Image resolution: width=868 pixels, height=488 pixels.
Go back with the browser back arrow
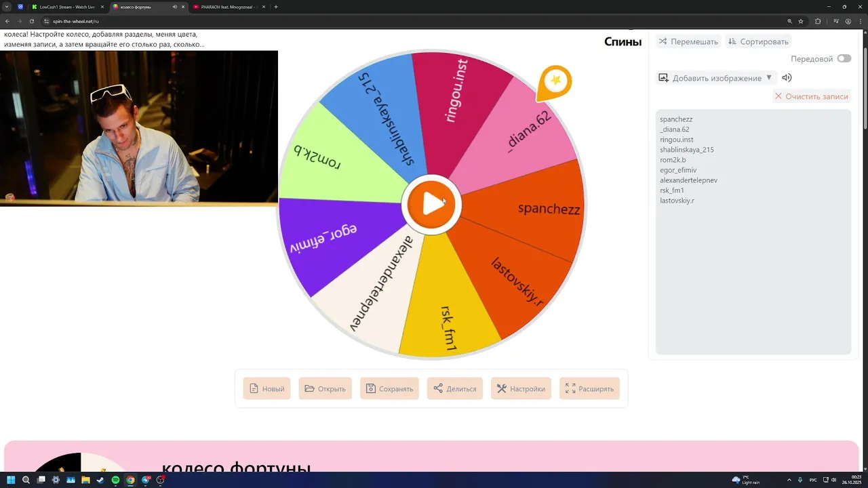(7, 21)
